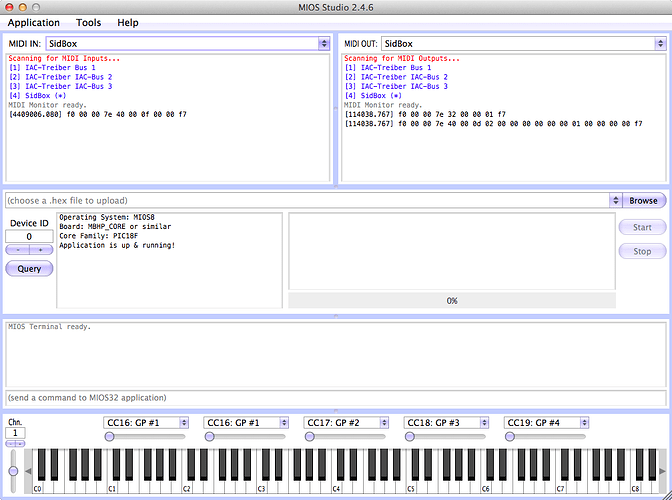Click 'Scanning for MIDI Inputs...' line
This screenshot has height=500, width=672.
tap(64, 58)
